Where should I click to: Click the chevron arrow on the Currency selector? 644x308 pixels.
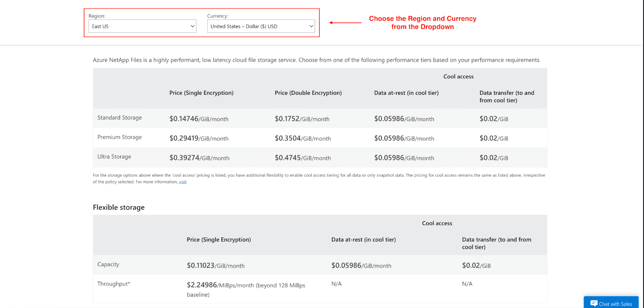311,26
